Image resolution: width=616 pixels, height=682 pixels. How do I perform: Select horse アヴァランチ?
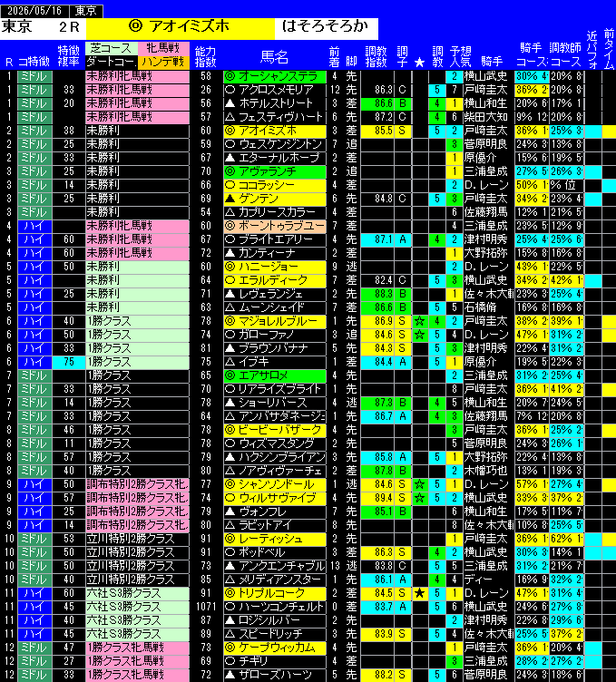coord(275,171)
